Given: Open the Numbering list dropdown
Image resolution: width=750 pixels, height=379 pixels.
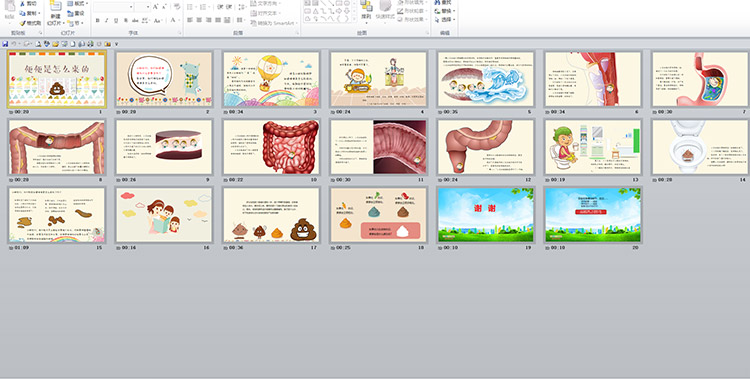Looking at the screenshot, I should pyautogui.click(x=205, y=7).
